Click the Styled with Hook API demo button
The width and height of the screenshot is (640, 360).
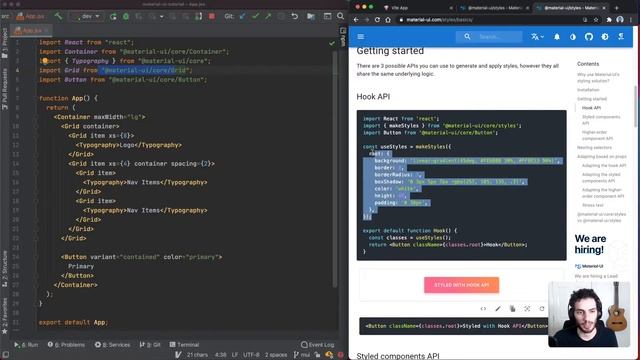coord(461,285)
